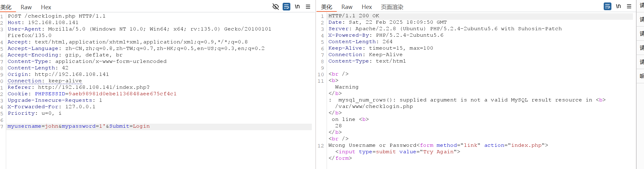Viewport: 644px width, 169px height.
Task: Open the request pane hamburger menu
Action: pyautogui.click(x=308, y=6)
